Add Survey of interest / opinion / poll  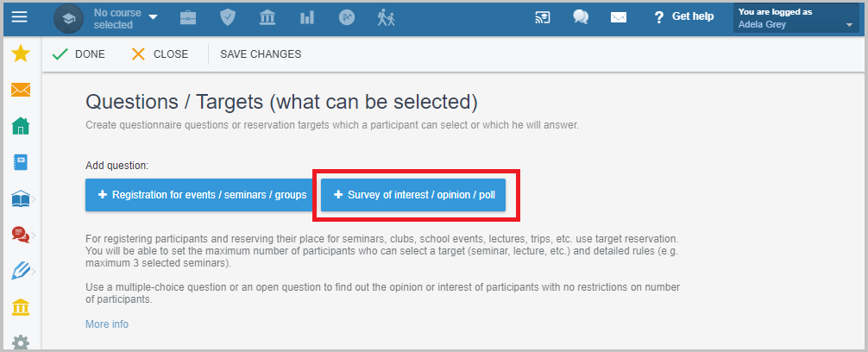coord(413,195)
